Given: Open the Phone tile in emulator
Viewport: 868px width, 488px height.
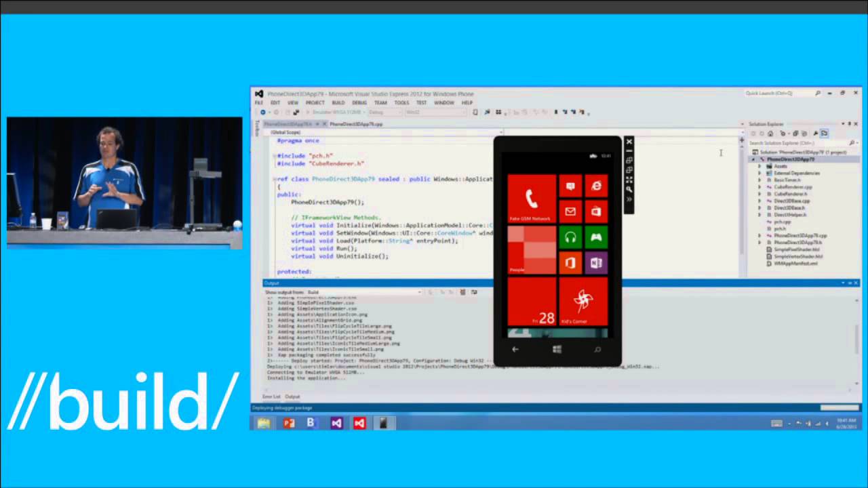Looking at the screenshot, I should pos(532,199).
